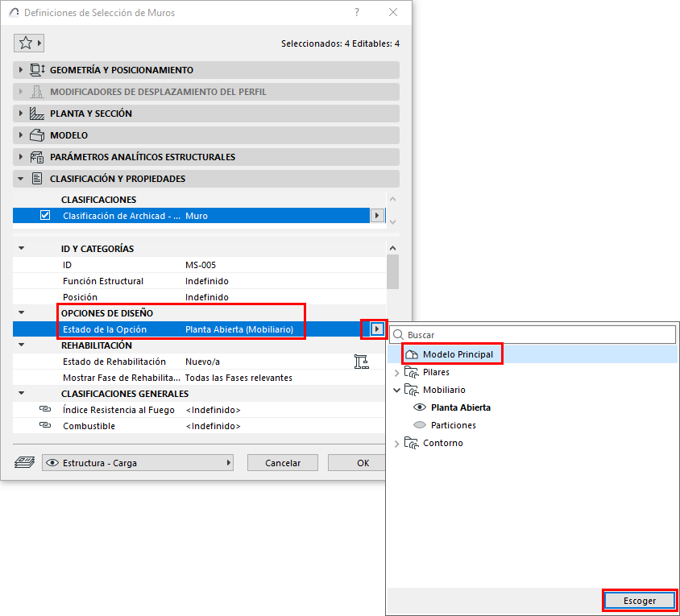Click the link icon beside Combustible
The image size is (680, 616).
(45, 425)
